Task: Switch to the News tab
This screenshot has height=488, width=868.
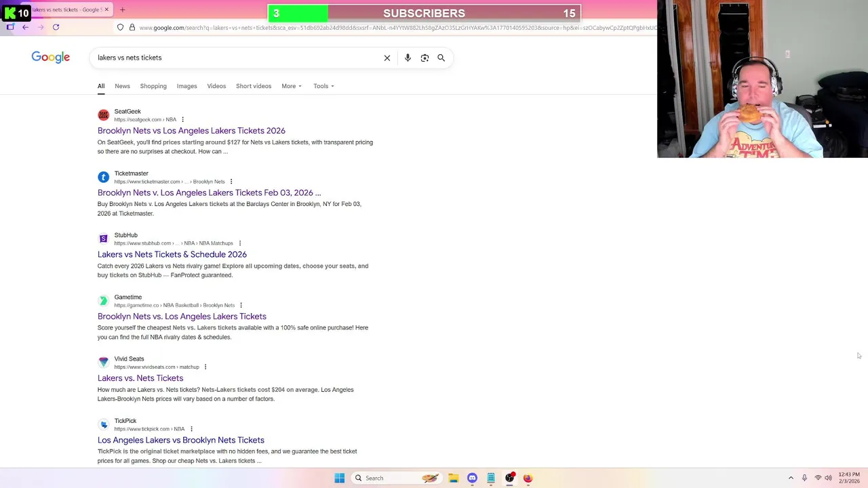Action: click(x=122, y=86)
